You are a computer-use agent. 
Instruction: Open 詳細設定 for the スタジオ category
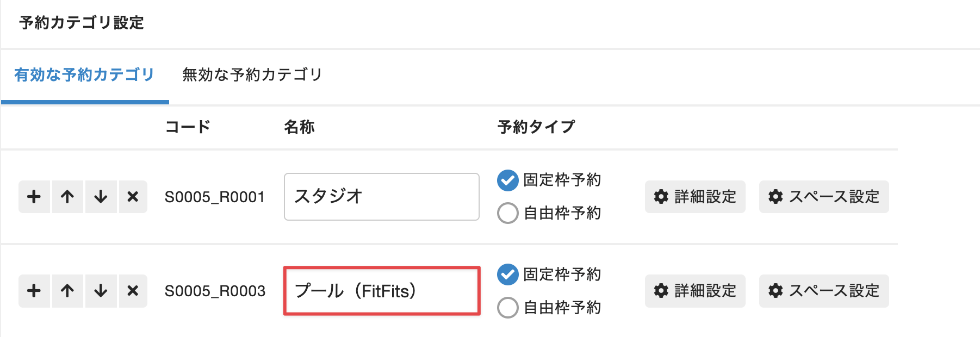(694, 197)
